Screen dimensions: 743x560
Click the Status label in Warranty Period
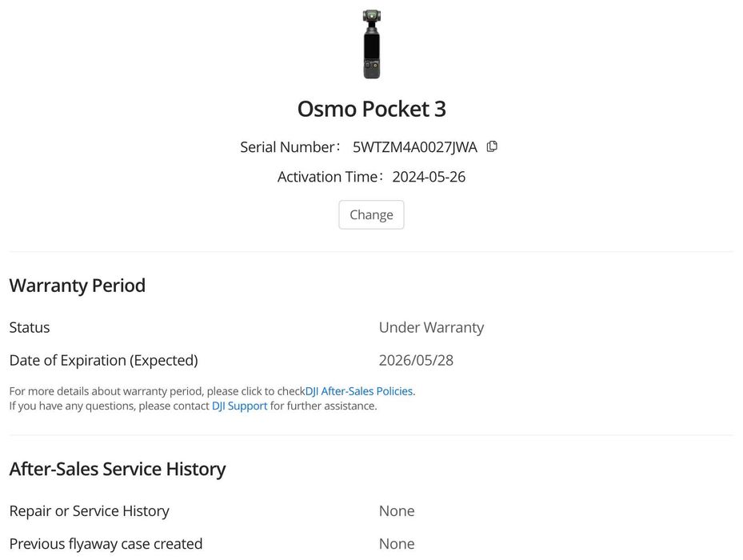(30, 327)
